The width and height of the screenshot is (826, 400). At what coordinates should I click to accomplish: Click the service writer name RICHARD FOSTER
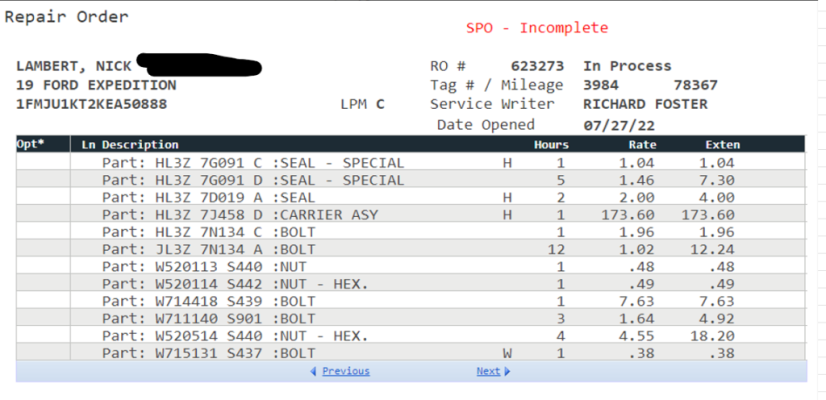click(645, 104)
